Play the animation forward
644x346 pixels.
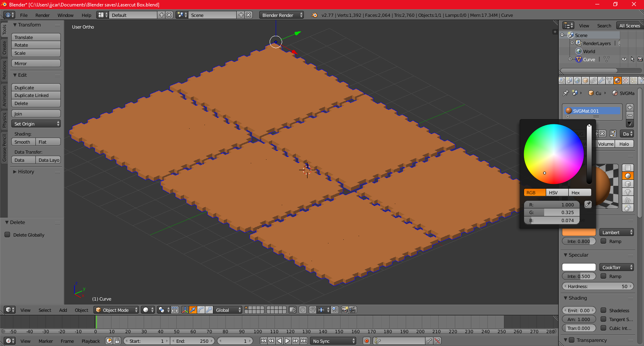(287, 341)
